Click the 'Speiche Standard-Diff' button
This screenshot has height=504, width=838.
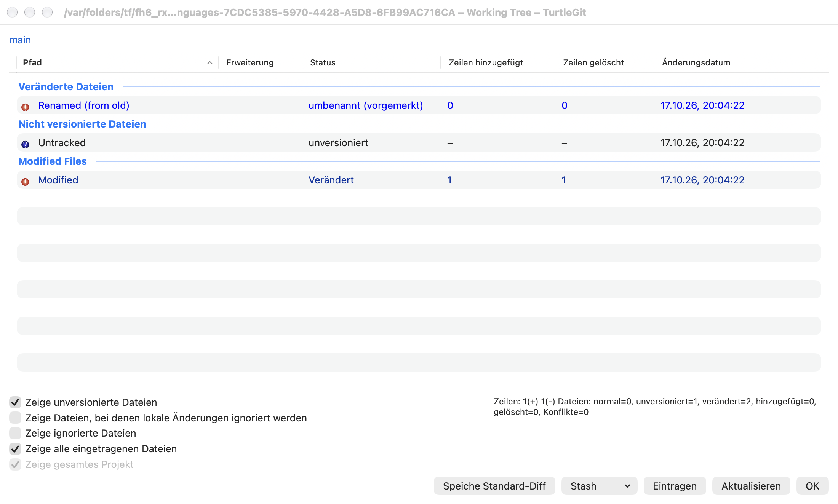[494, 486]
